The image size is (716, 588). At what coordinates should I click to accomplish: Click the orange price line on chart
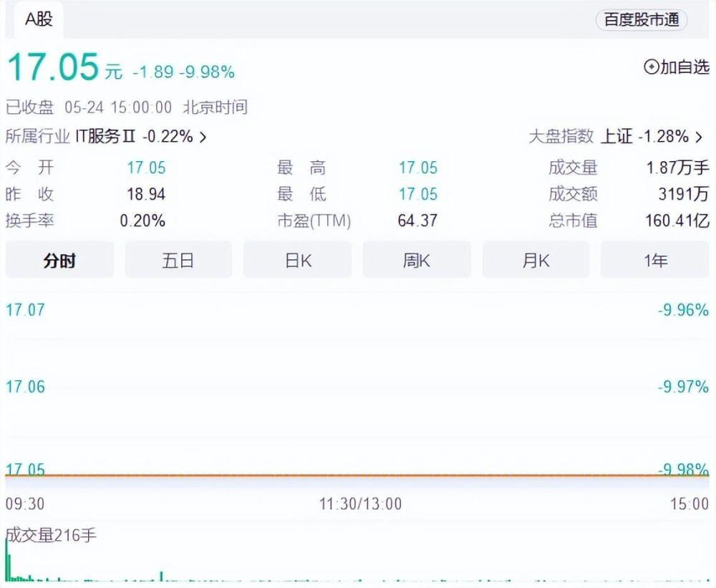point(357,476)
